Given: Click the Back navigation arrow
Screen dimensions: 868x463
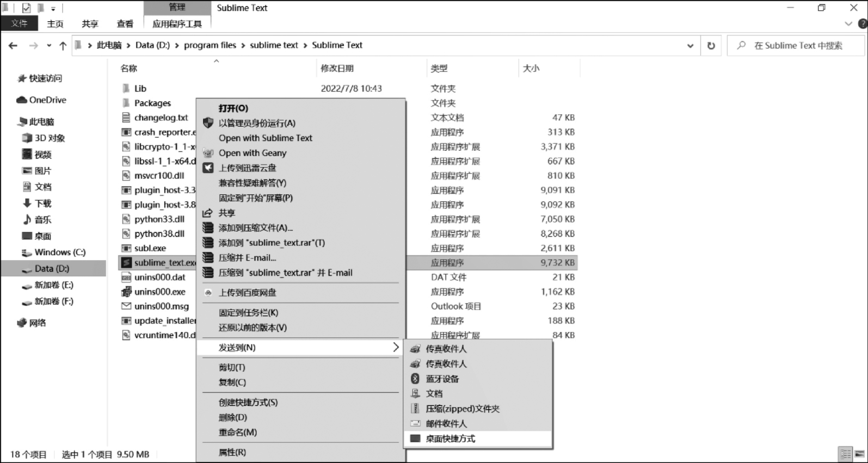Looking at the screenshot, I should tap(13, 46).
